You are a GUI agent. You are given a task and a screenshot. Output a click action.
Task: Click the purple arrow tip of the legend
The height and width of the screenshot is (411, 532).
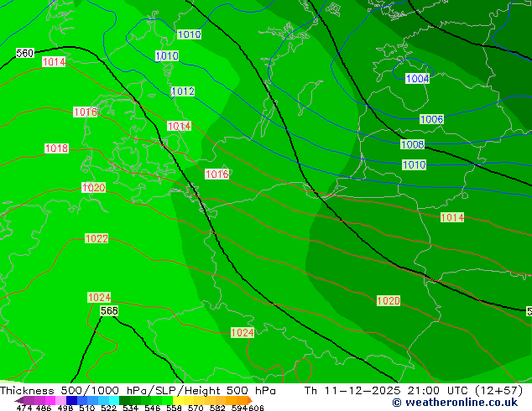click(18, 400)
